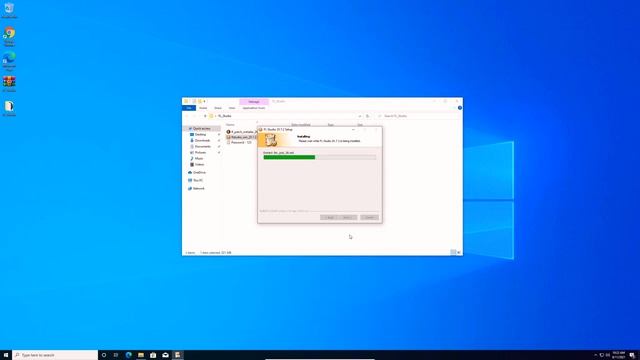
Task: Open Microsoft Store from the taskbar
Action: click(x=153, y=355)
